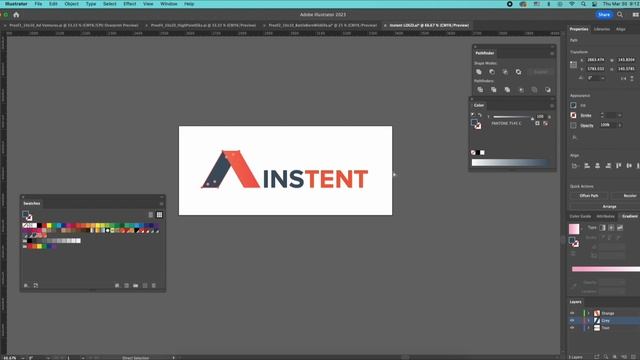Click the Expand button in Pathfinder
This screenshot has width=640, height=360.
(540, 72)
